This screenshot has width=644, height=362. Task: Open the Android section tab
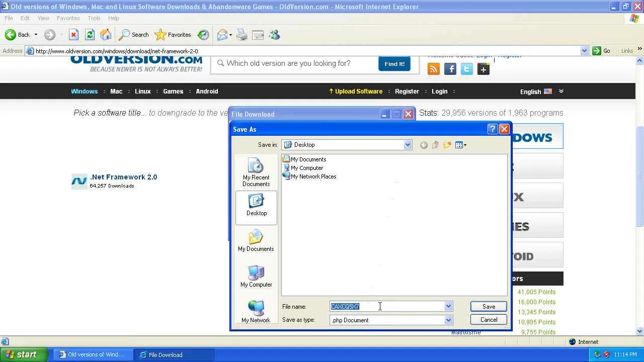tap(207, 92)
